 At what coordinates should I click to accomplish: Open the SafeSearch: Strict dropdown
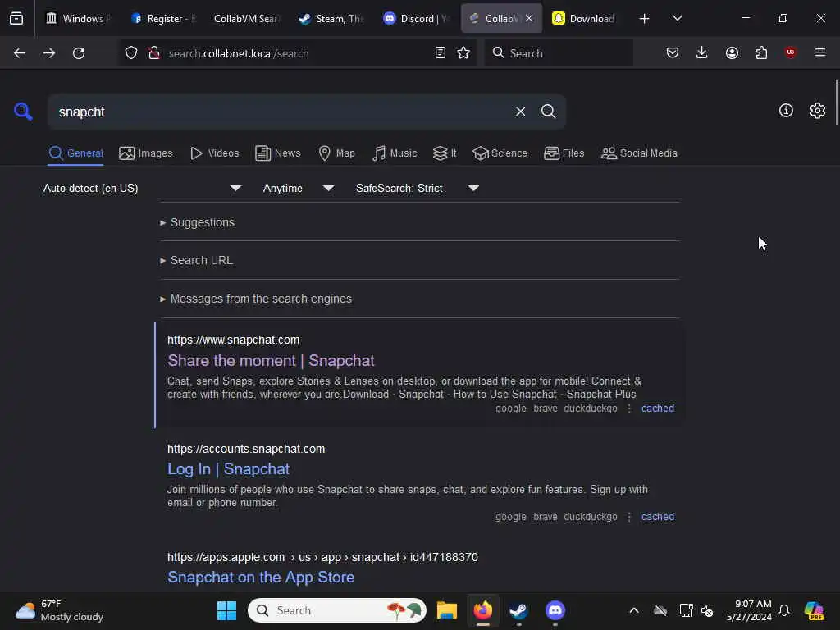418,188
